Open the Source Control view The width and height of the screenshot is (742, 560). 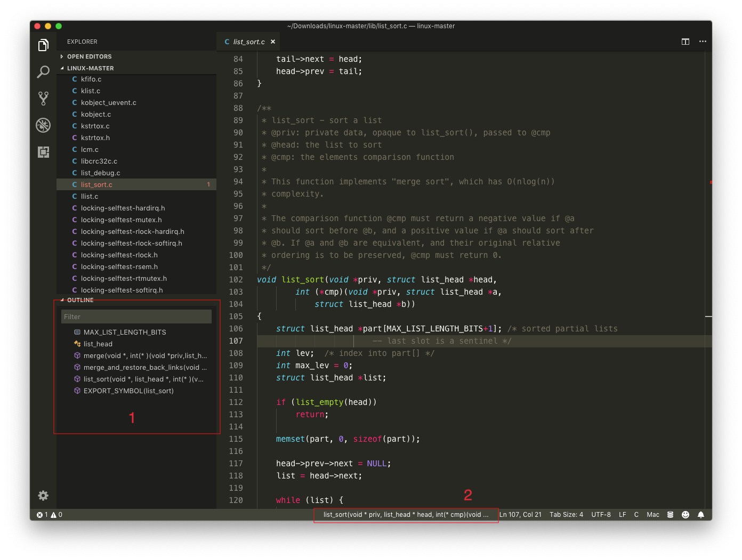[43, 98]
